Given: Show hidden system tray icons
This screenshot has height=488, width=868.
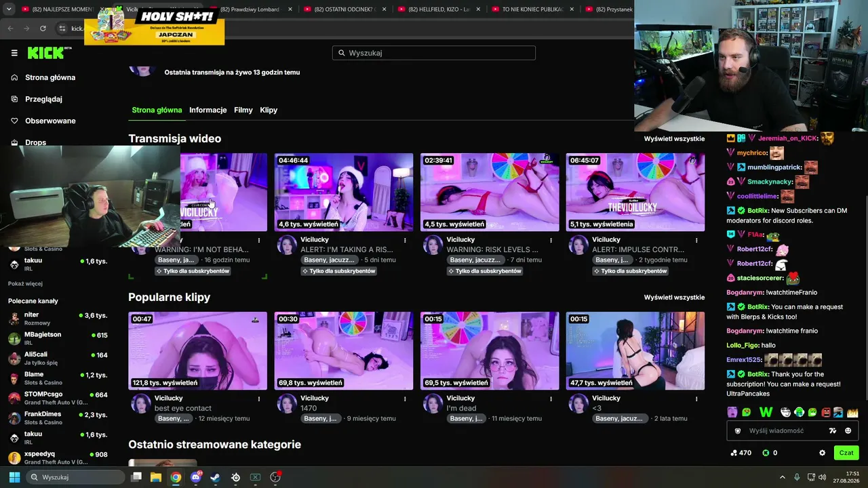Looking at the screenshot, I should (782, 477).
